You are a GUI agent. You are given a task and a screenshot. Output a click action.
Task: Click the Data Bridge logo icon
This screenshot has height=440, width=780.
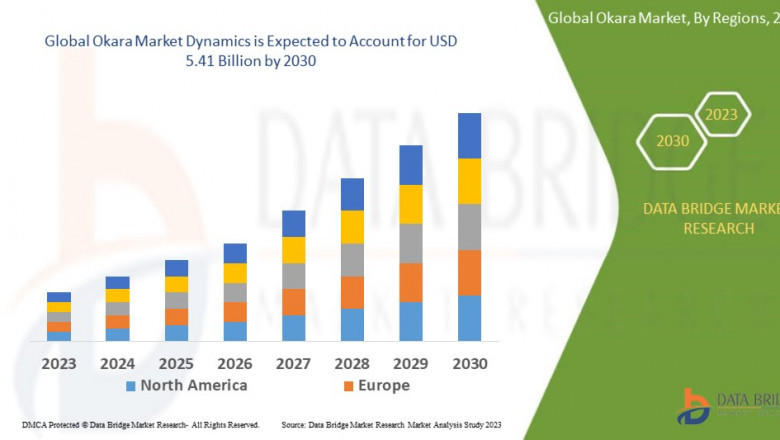point(694,407)
